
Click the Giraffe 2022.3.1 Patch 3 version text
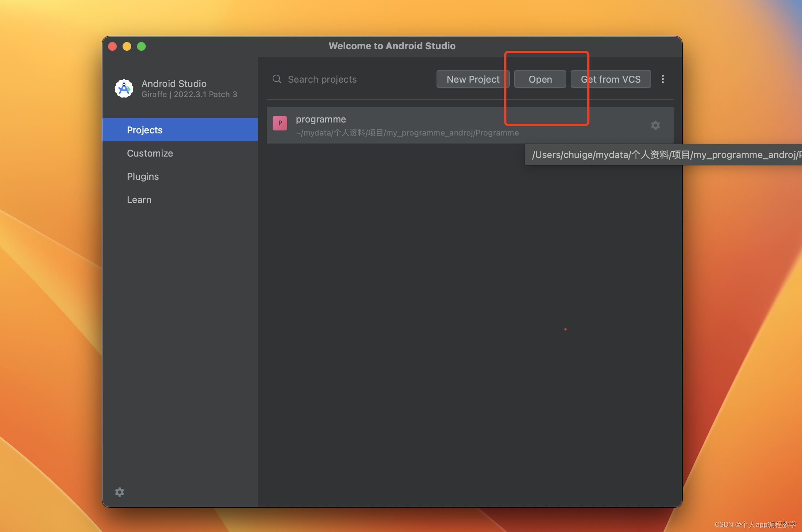tap(189, 94)
